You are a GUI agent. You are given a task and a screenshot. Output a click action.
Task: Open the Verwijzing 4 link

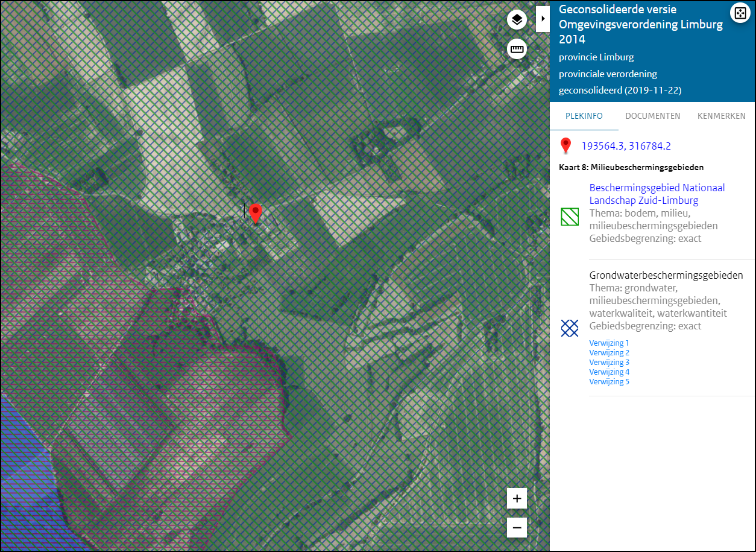pos(610,372)
